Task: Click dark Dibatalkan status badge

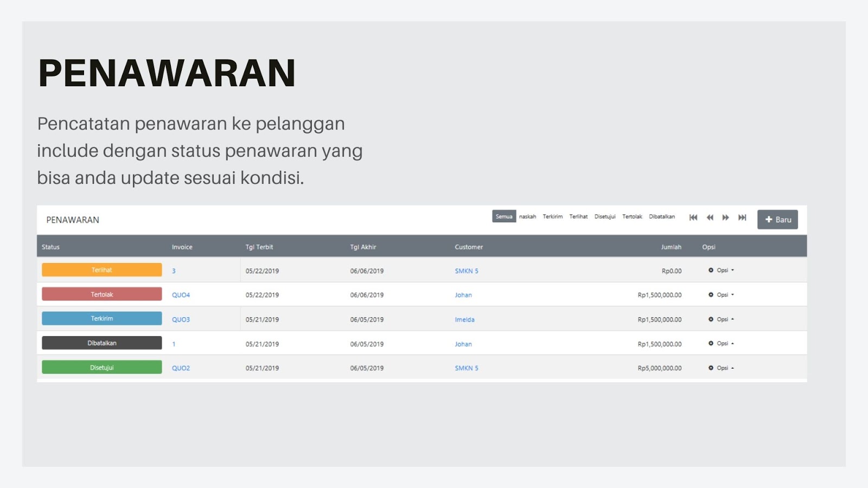Action: pos(102,343)
